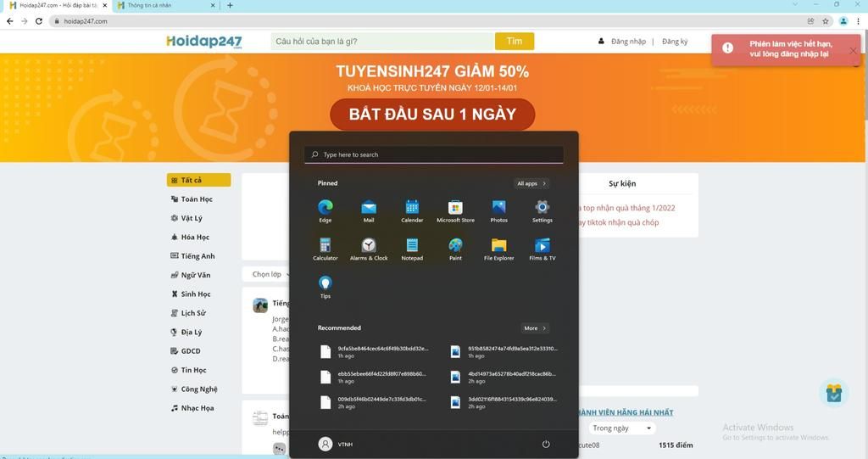Select Địa Lý subject
This screenshot has width=868, height=459.
click(186, 332)
